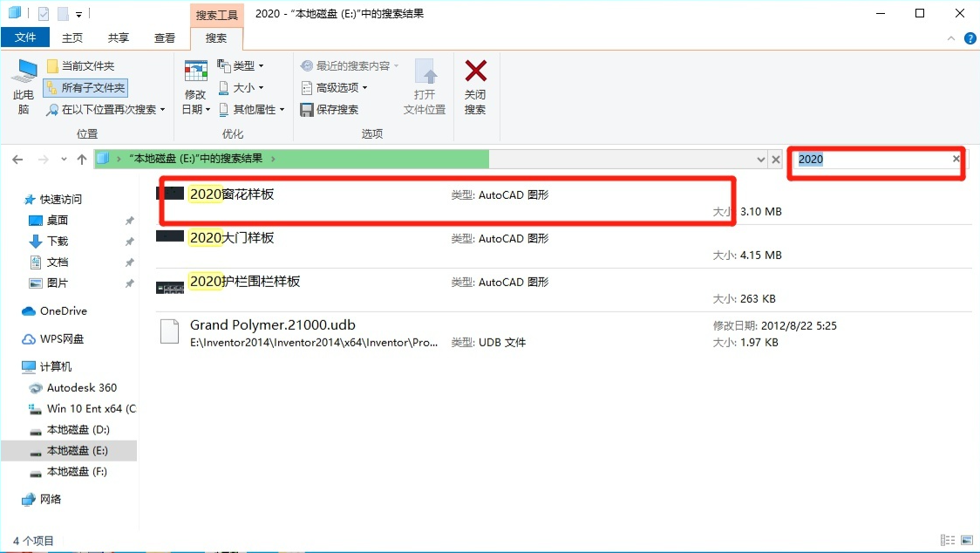Viewport: 980px width, 553px height.
Task: Switch to the 查看 ribbon tab
Action: pyautogui.click(x=164, y=38)
